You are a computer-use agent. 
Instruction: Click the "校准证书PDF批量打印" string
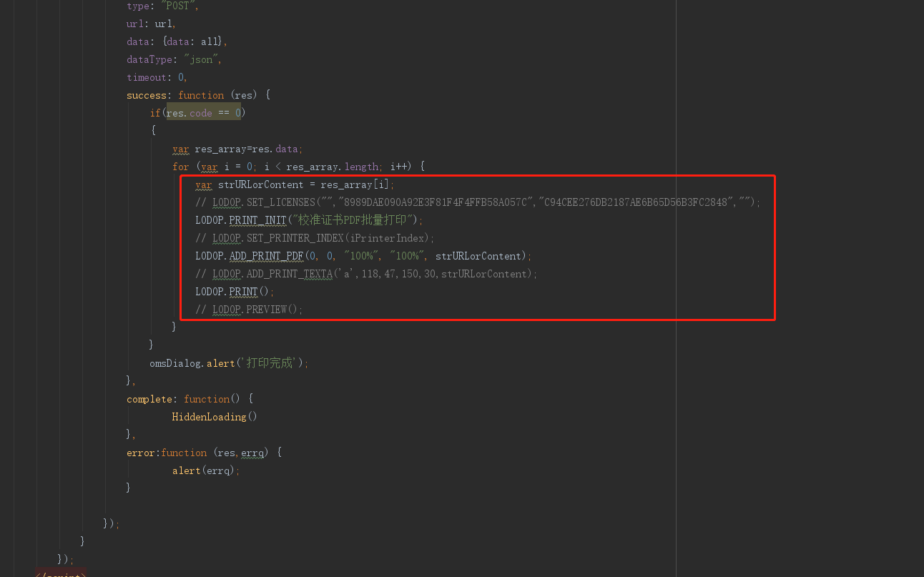(x=352, y=220)
